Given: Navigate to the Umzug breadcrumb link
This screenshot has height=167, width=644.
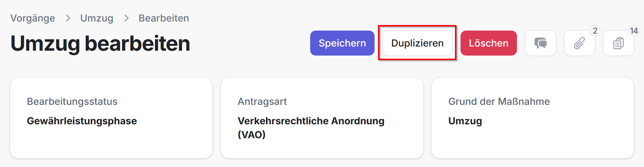Looking at the screenshot, I should pyautogui.click(x=97, y=18).
